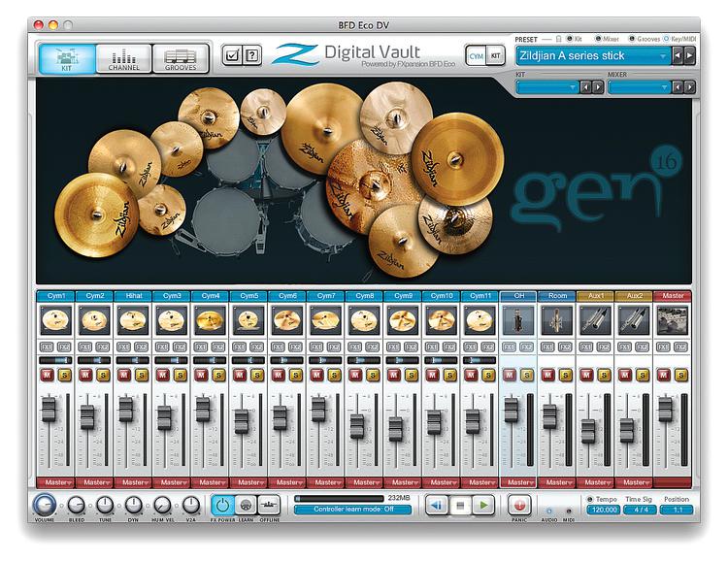
Task: Rewind to start transport button
Action: coord(437,505)
